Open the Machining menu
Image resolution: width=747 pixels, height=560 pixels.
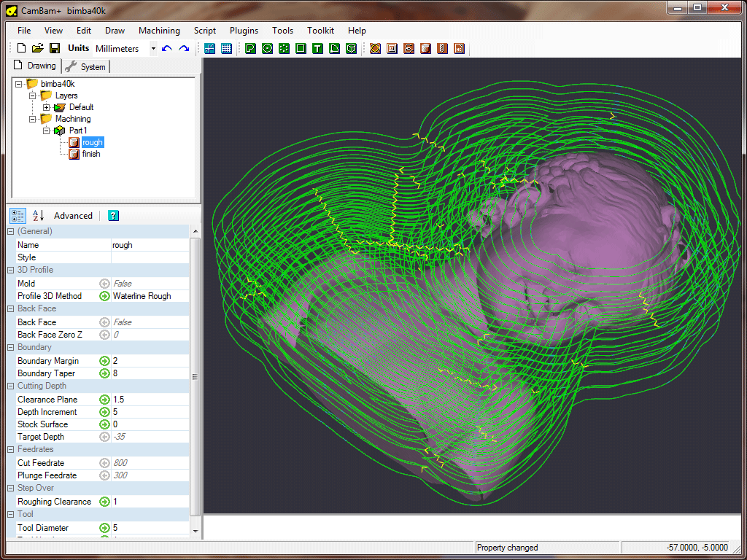tap(159, 31)
